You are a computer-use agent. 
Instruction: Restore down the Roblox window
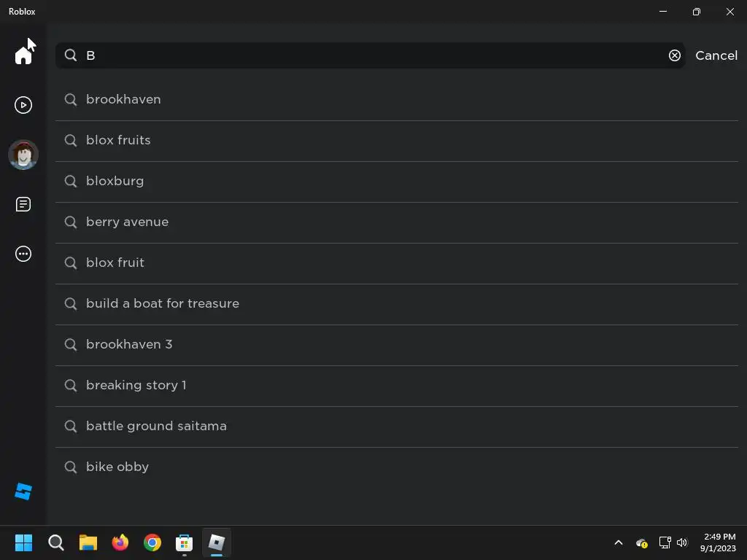(x=697, y=12)
